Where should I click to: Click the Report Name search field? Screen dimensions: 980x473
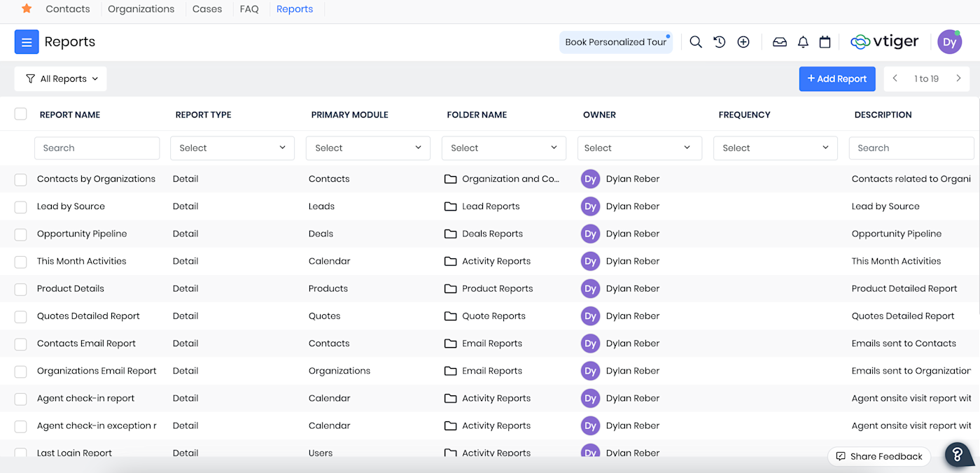[x=97, y=148]
